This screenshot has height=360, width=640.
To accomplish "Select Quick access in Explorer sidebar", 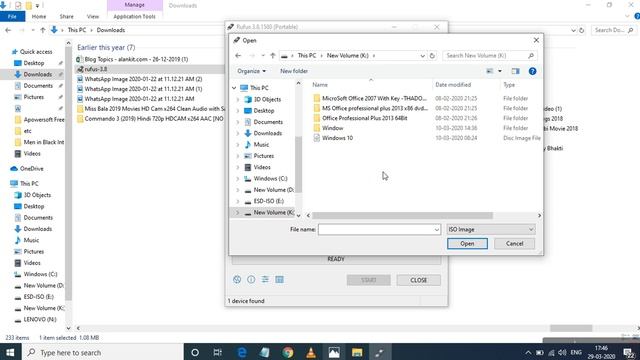I will [x=36, y=52].
